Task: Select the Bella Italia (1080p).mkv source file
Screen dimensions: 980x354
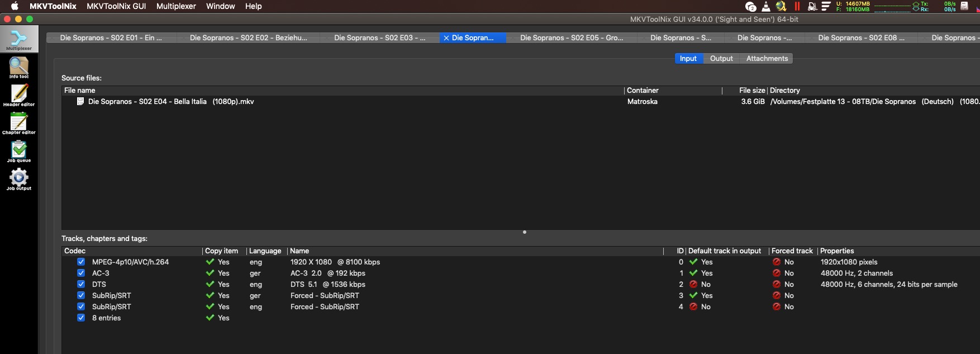Action: tap(171, 101)
